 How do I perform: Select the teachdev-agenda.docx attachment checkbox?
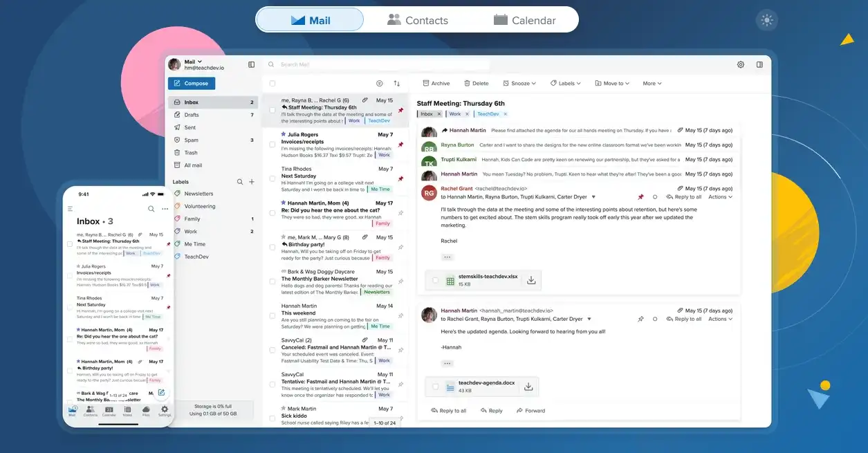[x=435, y=387]
